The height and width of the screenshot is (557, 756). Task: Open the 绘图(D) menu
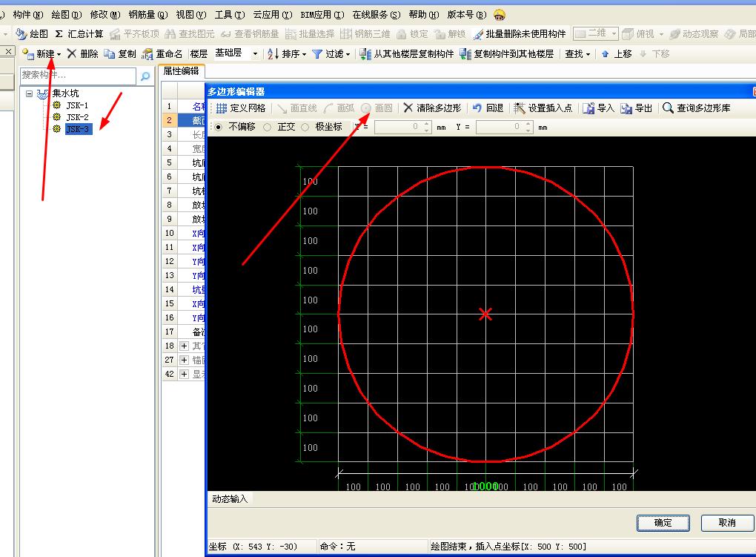pyautogui.click(x=67, y=15)
